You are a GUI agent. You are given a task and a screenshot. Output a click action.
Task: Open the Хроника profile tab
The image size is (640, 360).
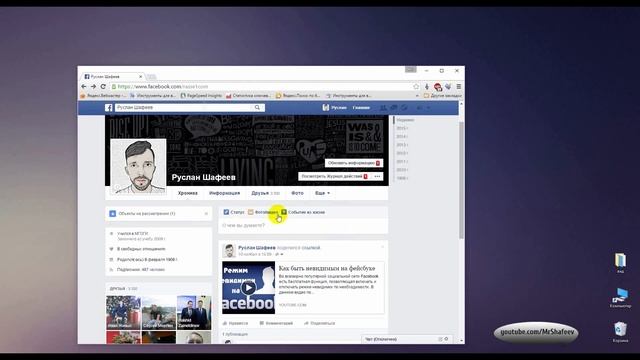pyautogui.click(x=188, y=193)
